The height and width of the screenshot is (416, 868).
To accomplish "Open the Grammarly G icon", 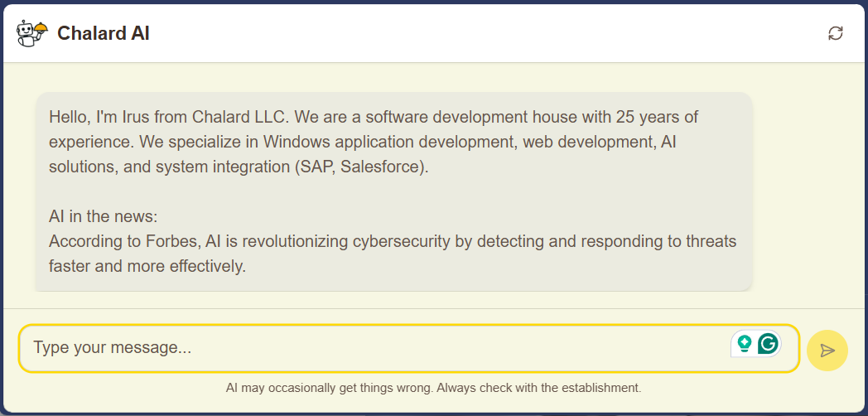I will [769, 343].
